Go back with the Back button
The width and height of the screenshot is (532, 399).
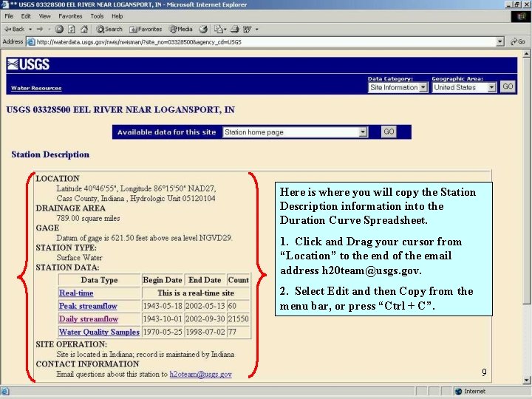pyautogui.click(x=14, y=29)
